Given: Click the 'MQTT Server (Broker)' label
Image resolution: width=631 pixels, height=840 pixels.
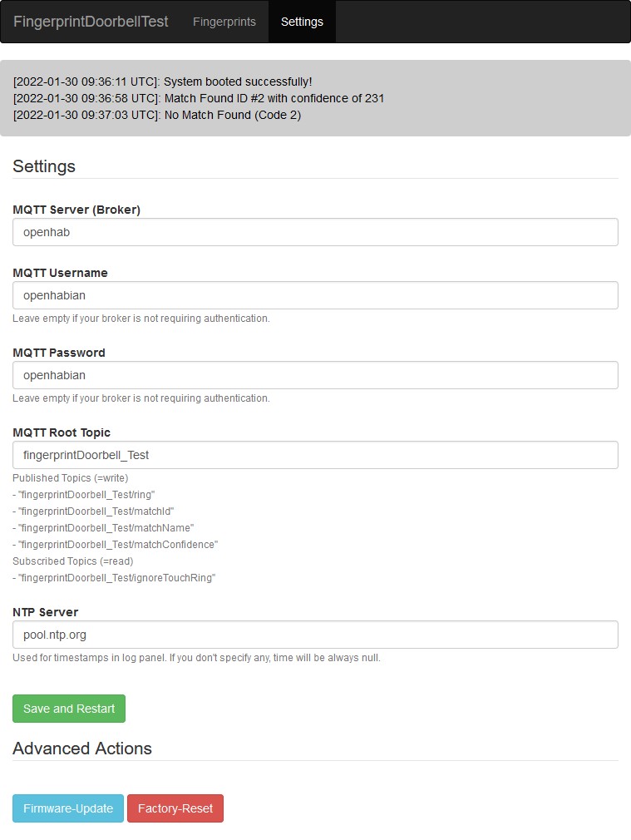Looking at the screenshot, I should point(76,210).
